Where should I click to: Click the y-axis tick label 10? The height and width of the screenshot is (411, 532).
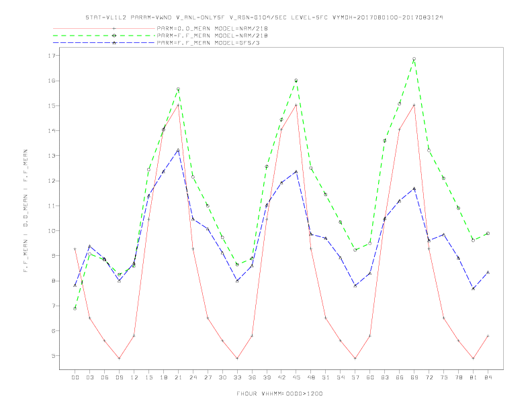tap(51, 231)
